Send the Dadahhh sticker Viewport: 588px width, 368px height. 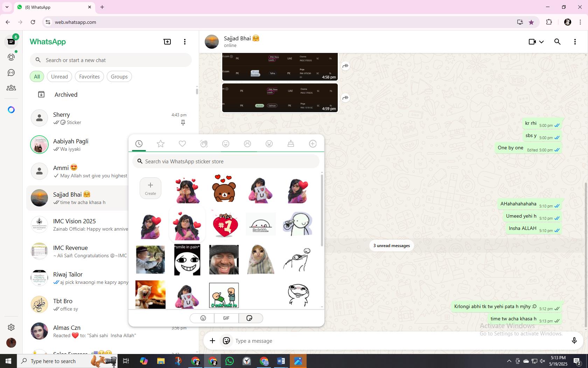[261, 225]
